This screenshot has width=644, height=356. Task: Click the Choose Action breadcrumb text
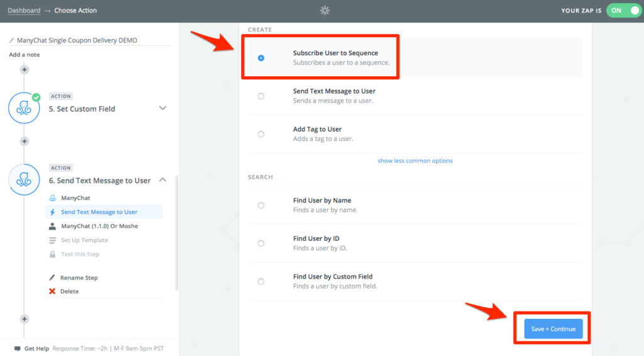click(x=75, y=11)
